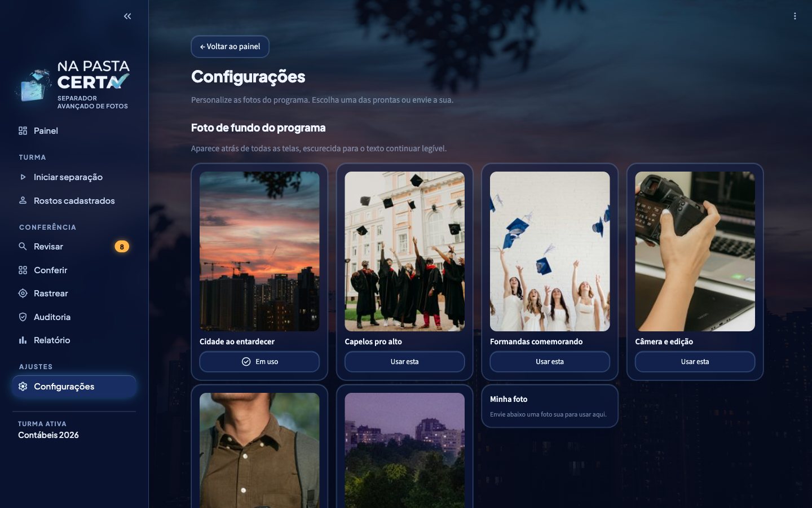Click the Voltar ao painel button
Screen dimensions: 812x508
click(230, 47)
